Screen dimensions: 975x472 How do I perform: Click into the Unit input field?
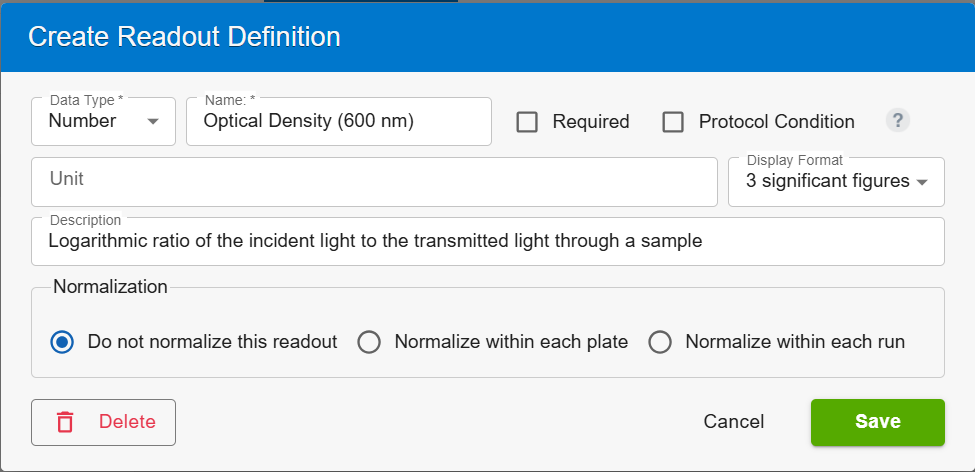(x=374, y=182)
